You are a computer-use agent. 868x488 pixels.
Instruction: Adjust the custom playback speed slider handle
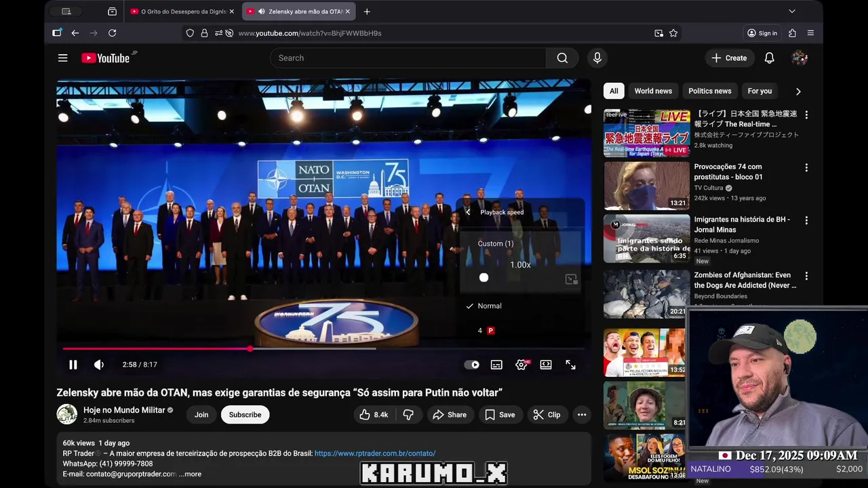click(x=484, y=277)
